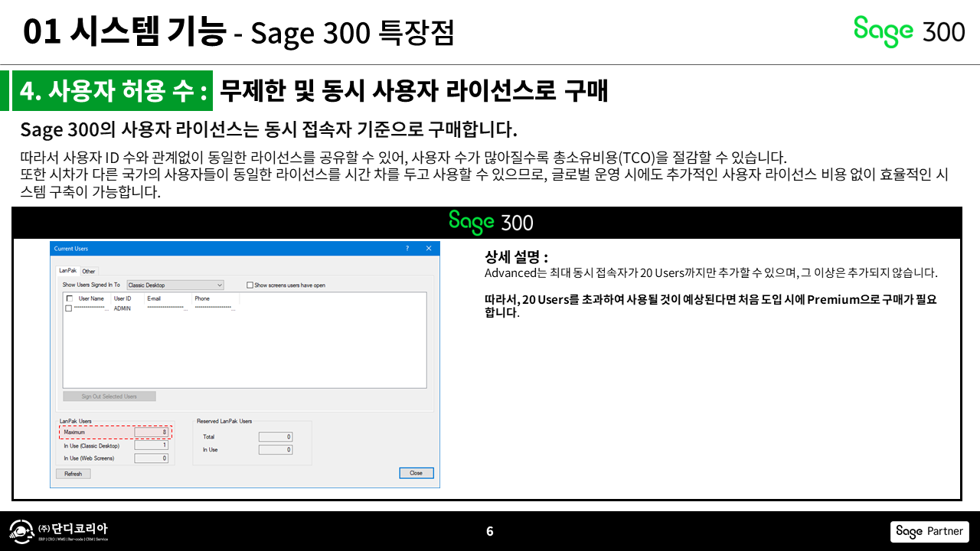Image resolution: width=980 pixels, height=551 pixels.
Task: Click the Refresh button
Action: 73,474
